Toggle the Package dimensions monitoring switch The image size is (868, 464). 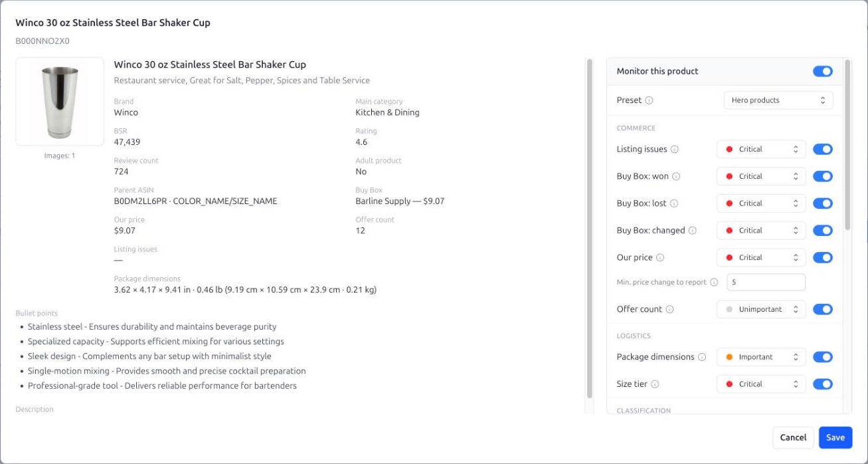823,357
